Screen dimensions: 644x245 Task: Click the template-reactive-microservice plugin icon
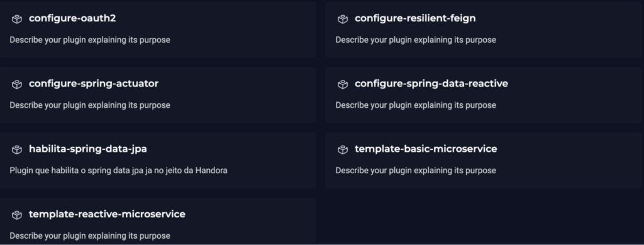tap(17, 215)
